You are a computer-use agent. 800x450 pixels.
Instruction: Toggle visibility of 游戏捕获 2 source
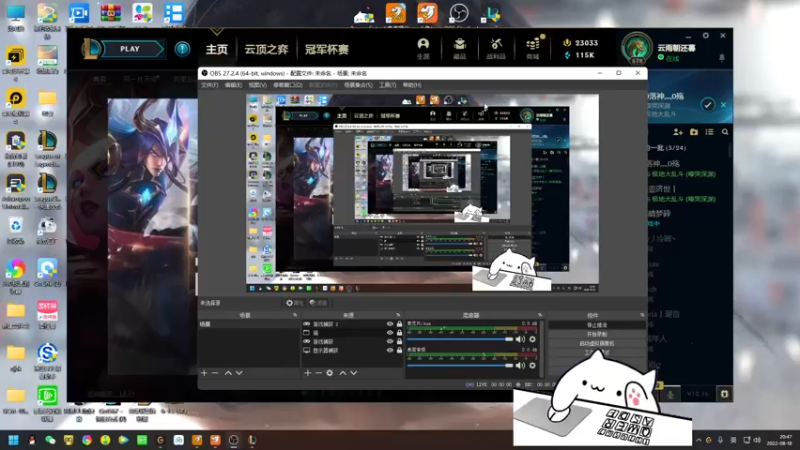pos(390,324)
